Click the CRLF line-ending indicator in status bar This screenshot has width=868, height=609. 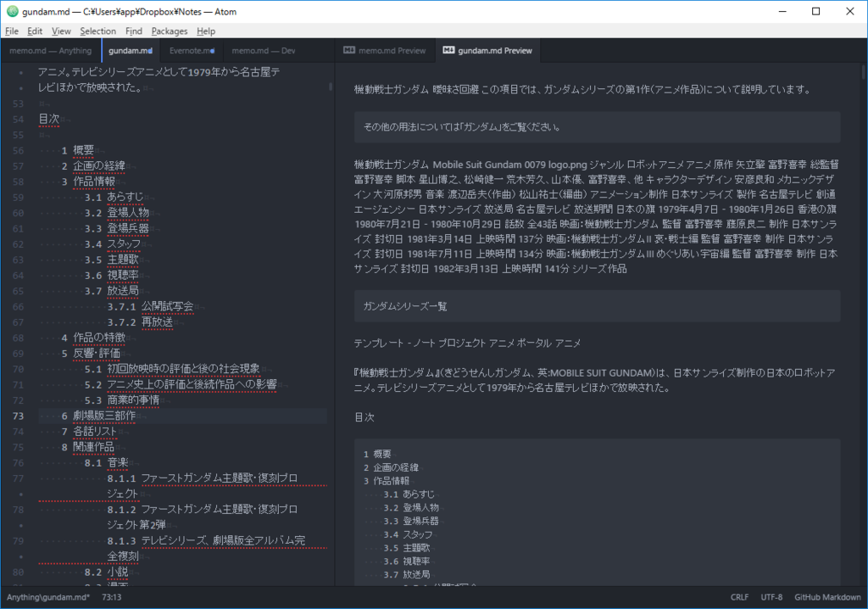(739, 596)
